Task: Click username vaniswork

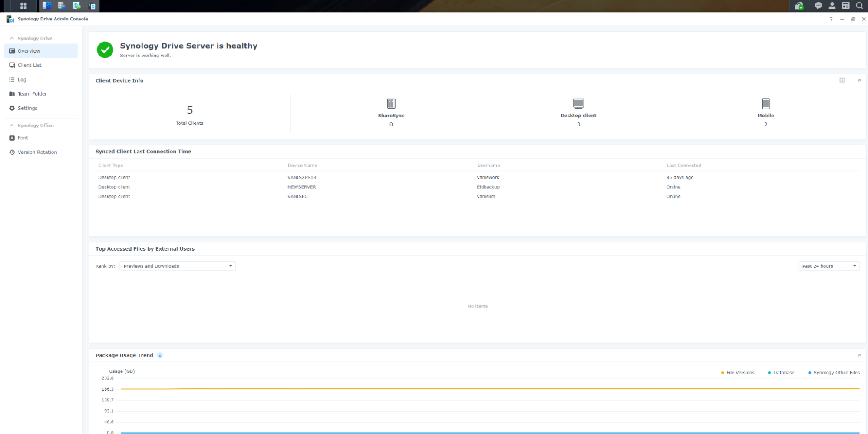Action: [488, 177]
